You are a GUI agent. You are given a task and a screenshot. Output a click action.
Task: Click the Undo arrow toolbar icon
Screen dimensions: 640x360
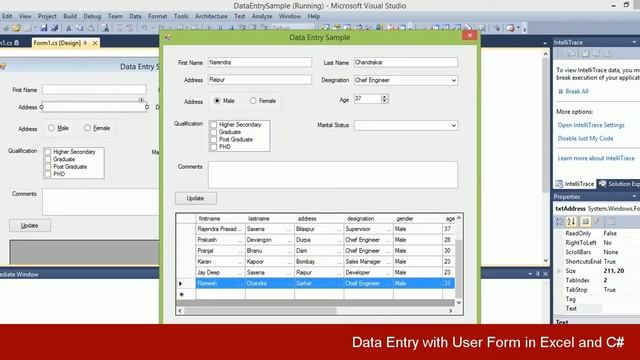(144, 28)
